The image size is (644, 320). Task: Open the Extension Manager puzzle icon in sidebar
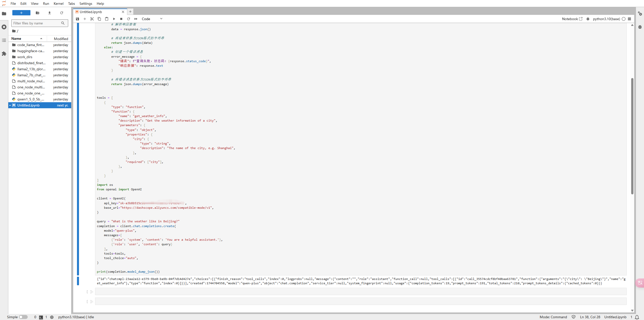click(x=4, y=54)
